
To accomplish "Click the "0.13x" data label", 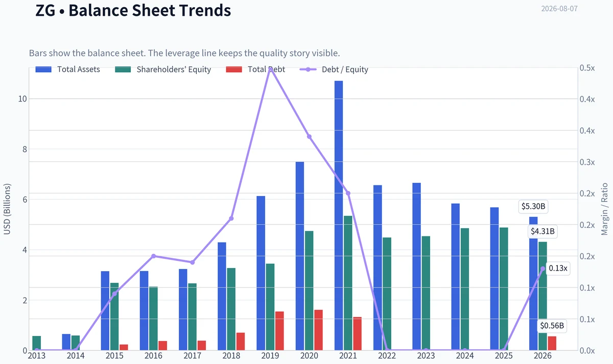I will tap(558, 269).
